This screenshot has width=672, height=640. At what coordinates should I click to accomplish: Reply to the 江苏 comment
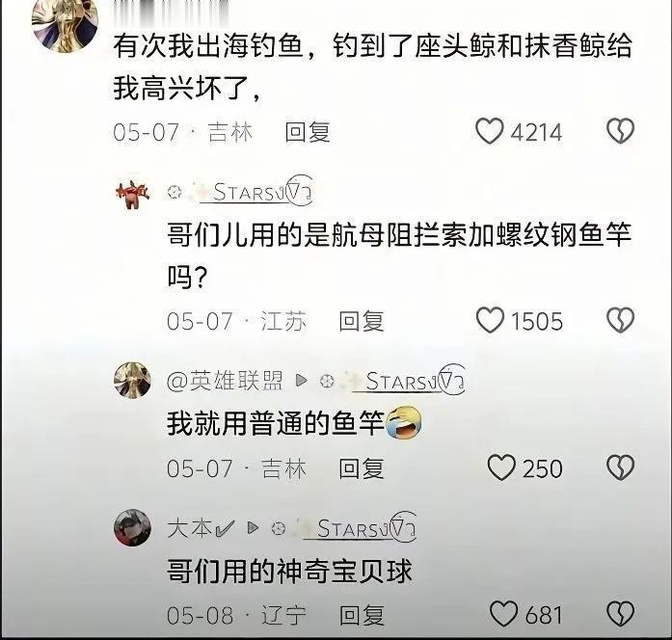coord(362,321)
